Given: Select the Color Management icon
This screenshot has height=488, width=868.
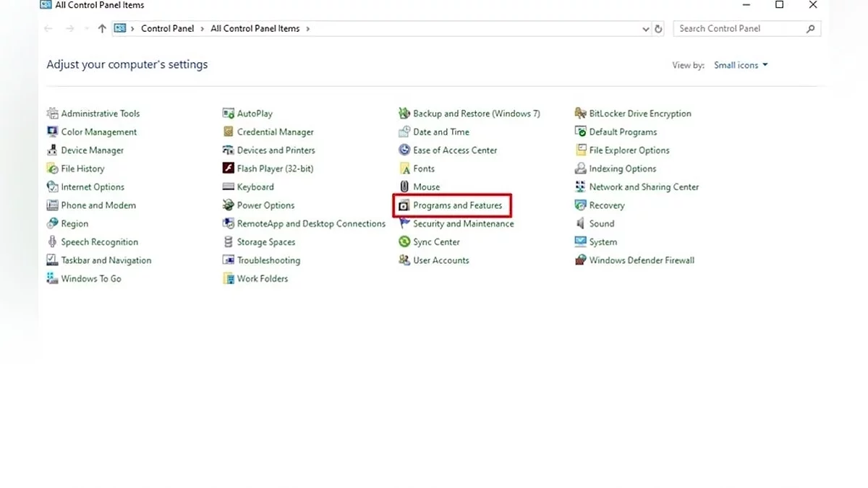Looking at the screenshot, I should (52, 132).
